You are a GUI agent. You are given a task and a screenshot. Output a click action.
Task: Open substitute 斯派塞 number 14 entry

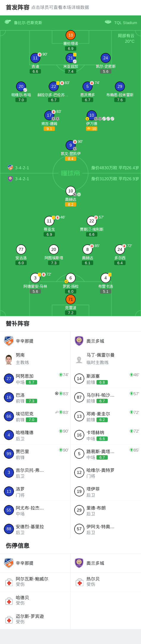click(106, 379)
